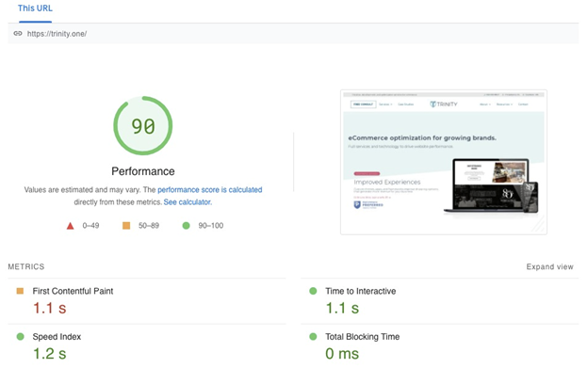Click the red triangle 0–49 legend icon
Viewport: 588px width, 368px height.
[x=70, y=226]
